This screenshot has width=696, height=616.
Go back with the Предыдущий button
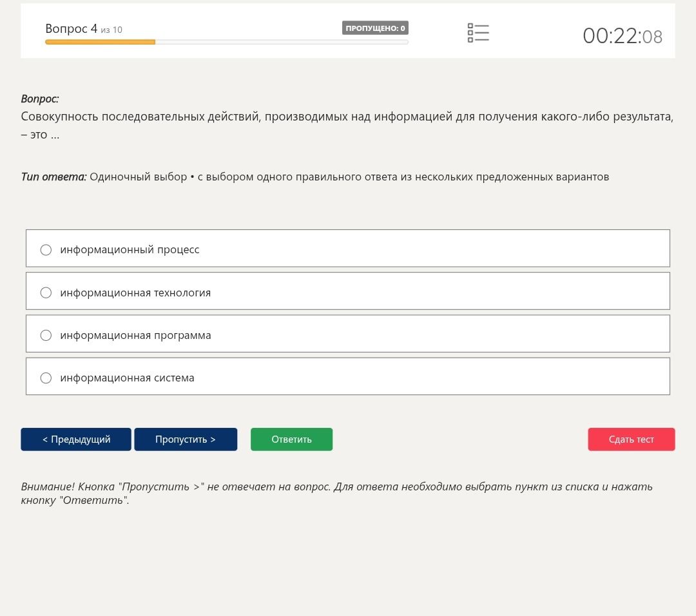[x=76, y=439]
